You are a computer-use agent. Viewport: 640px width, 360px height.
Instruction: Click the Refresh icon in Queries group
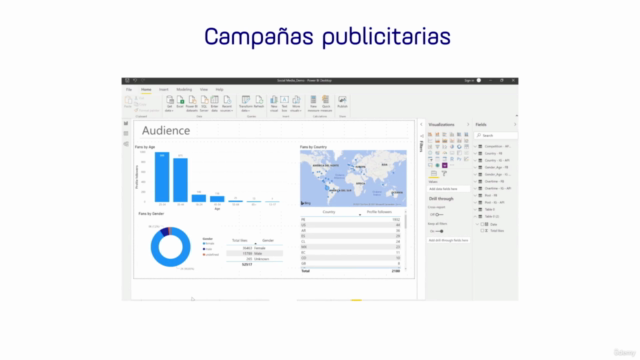pyautogui.click(x=259, y=102)
